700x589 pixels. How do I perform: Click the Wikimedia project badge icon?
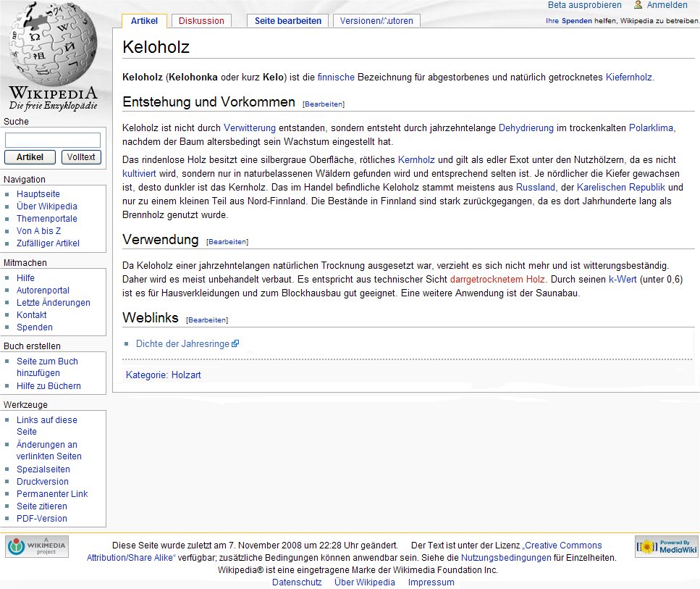click(37, 546)
